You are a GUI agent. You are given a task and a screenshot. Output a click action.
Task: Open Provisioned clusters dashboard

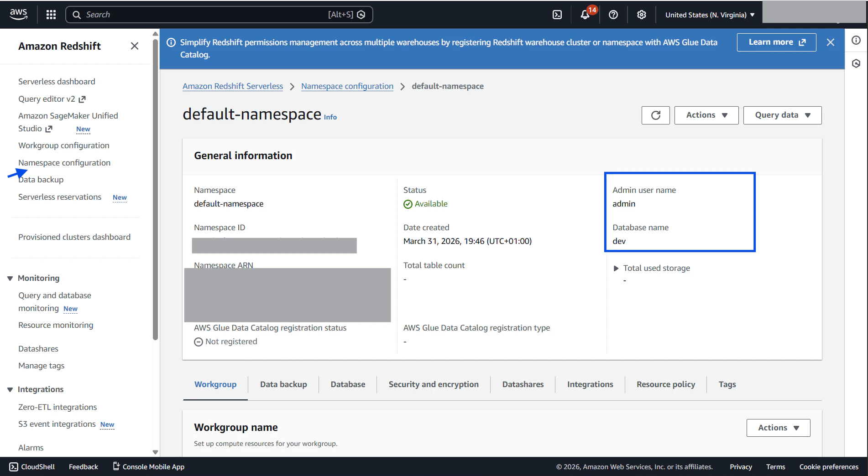[74, 237]
